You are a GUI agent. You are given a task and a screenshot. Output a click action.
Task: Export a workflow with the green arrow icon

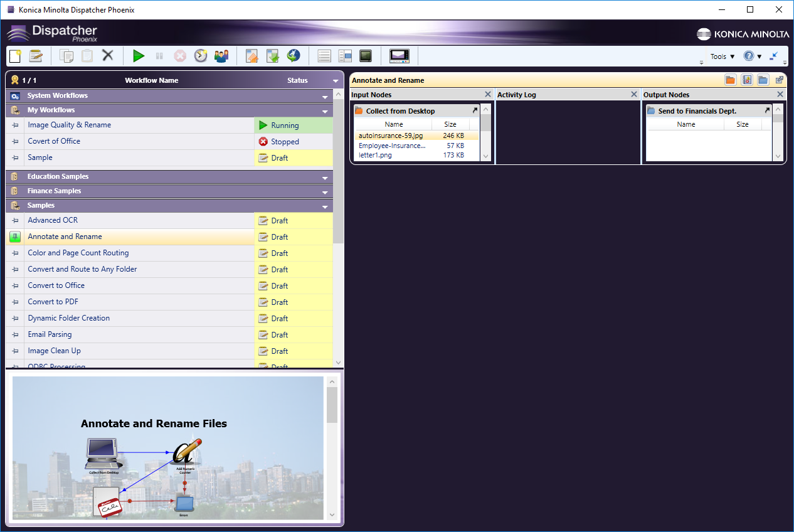(x=273, y=56)
